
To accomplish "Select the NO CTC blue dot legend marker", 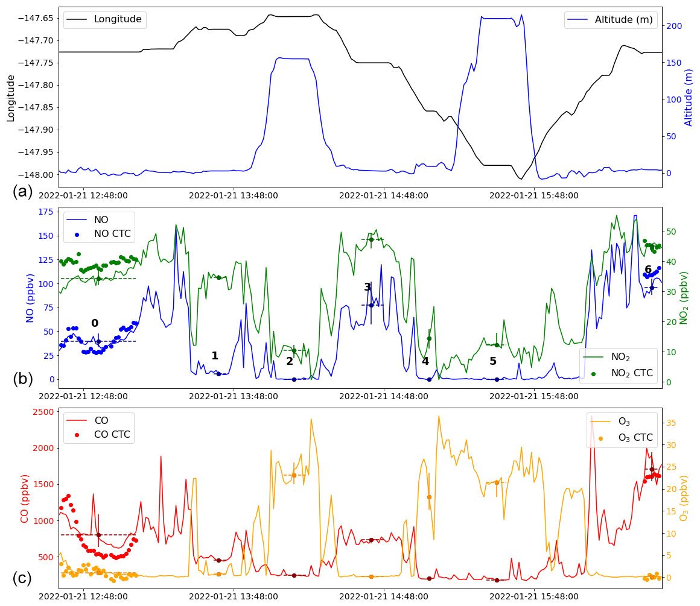I will coord(77,234).
